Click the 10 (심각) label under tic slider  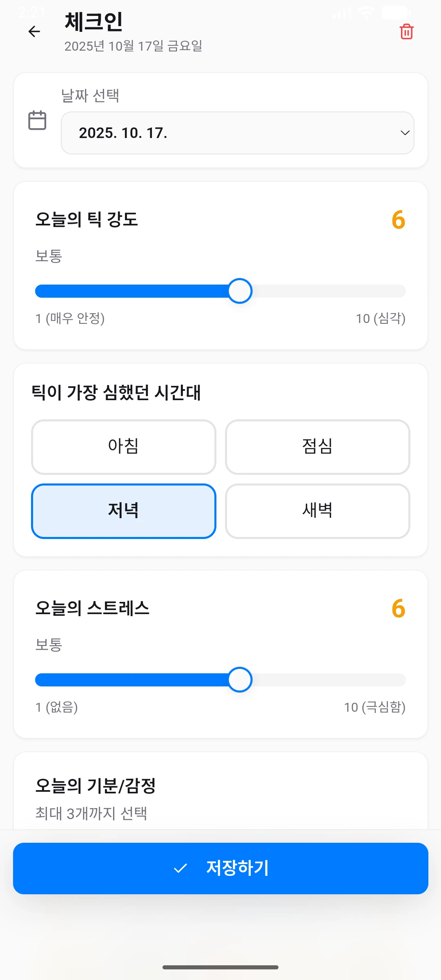(x=380, y=318)
